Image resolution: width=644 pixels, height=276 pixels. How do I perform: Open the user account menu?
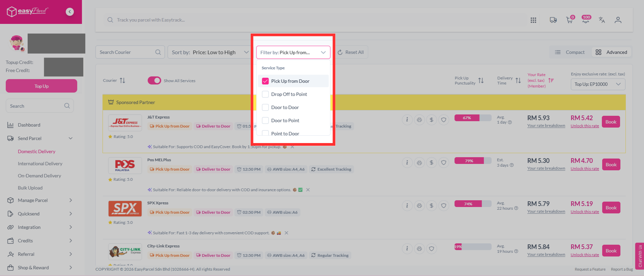point(618,20)
